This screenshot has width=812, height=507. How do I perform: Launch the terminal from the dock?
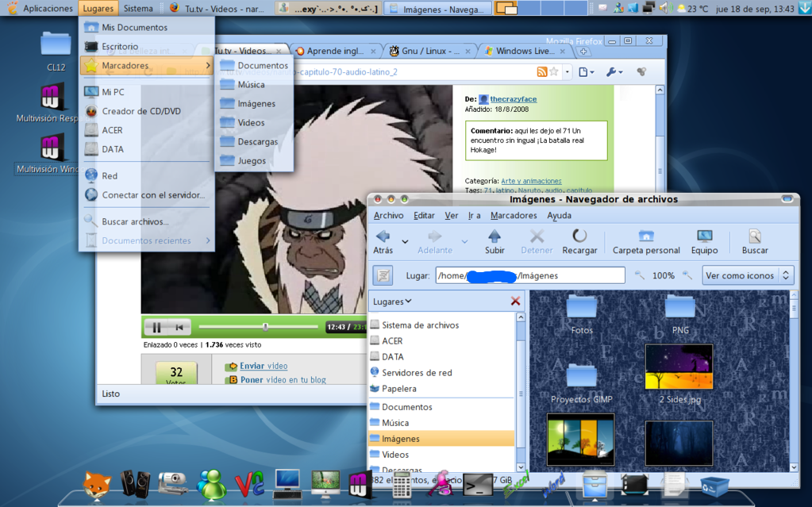pyautogui.click(x=477, y=486)
